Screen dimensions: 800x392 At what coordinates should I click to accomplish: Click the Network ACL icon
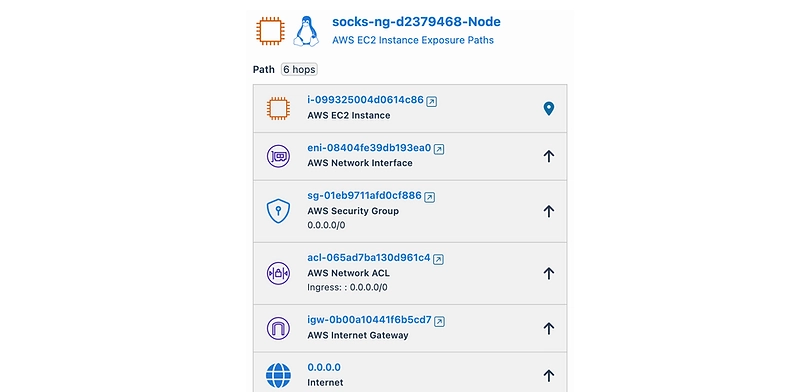pos(278,274)
